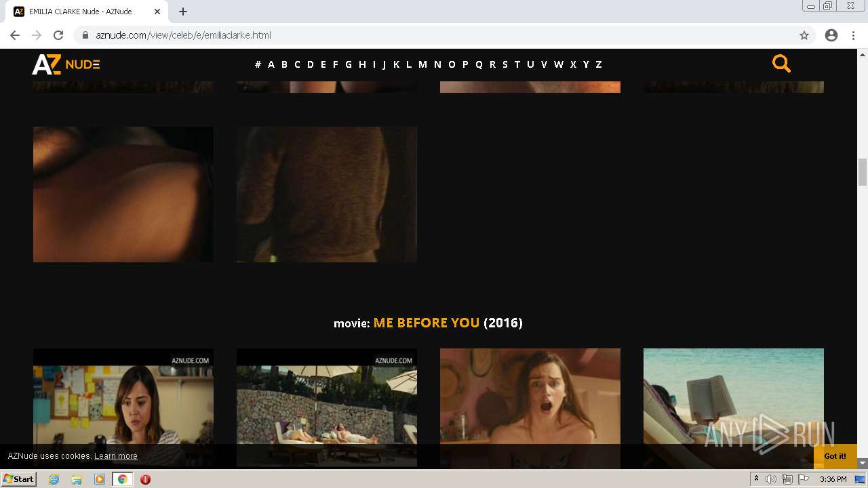Viewport: 868px width, 488px height.
Task: Show hidden tray icons arrow
Action: [x=756, y=479]
